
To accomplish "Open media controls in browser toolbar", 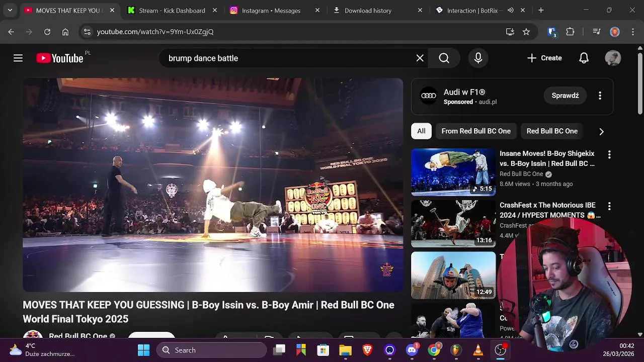I will [x=597, y=32].
